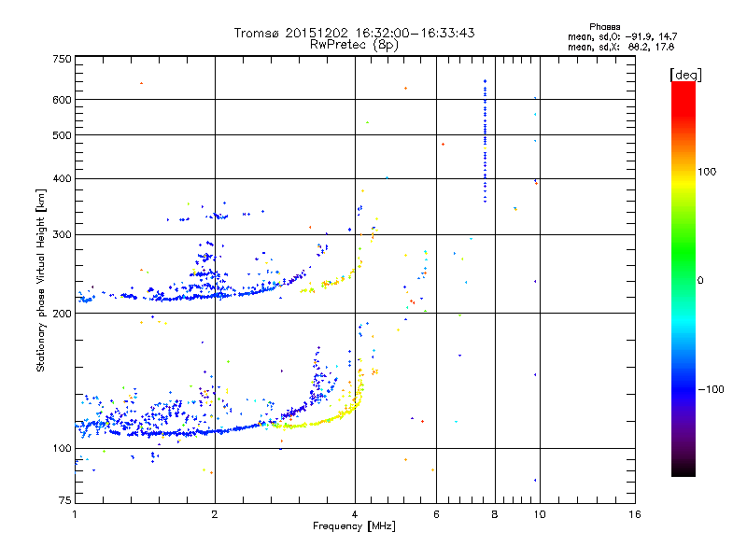This screenshot has height=560, width=747.
Task: Click the '1' x-axis tick label
Action: pyautogui.click(x=75, y=514)
